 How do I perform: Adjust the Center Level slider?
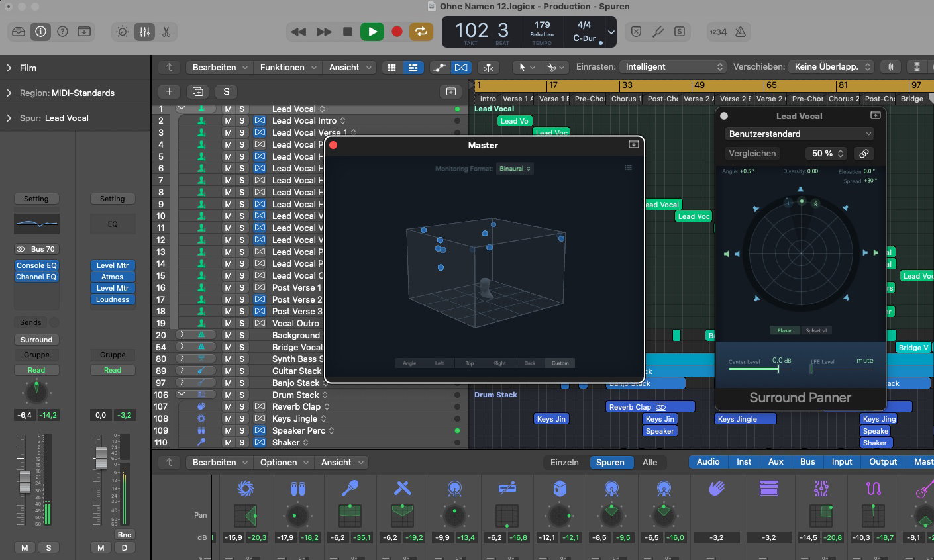778,369
